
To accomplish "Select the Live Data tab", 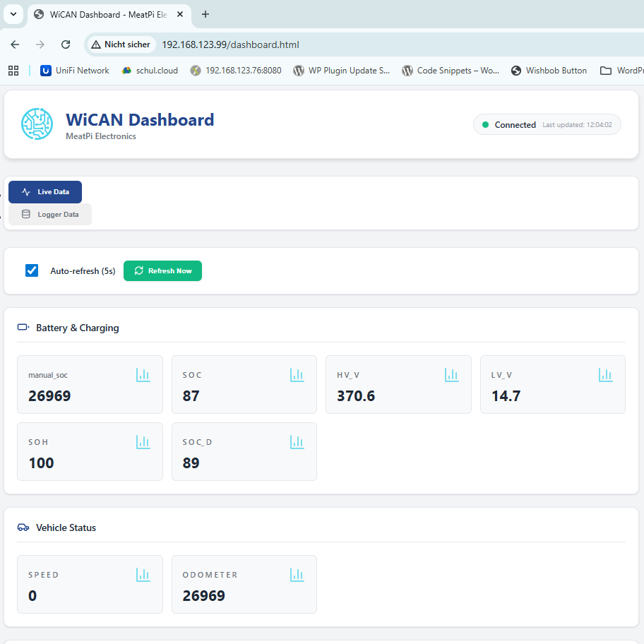I will 44,191.
